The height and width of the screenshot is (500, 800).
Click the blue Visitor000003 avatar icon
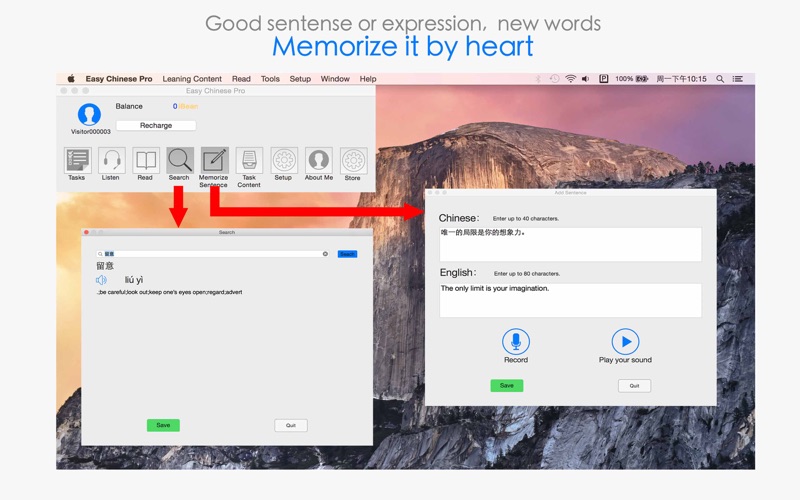pyautogui.click(x=89, y=114)
